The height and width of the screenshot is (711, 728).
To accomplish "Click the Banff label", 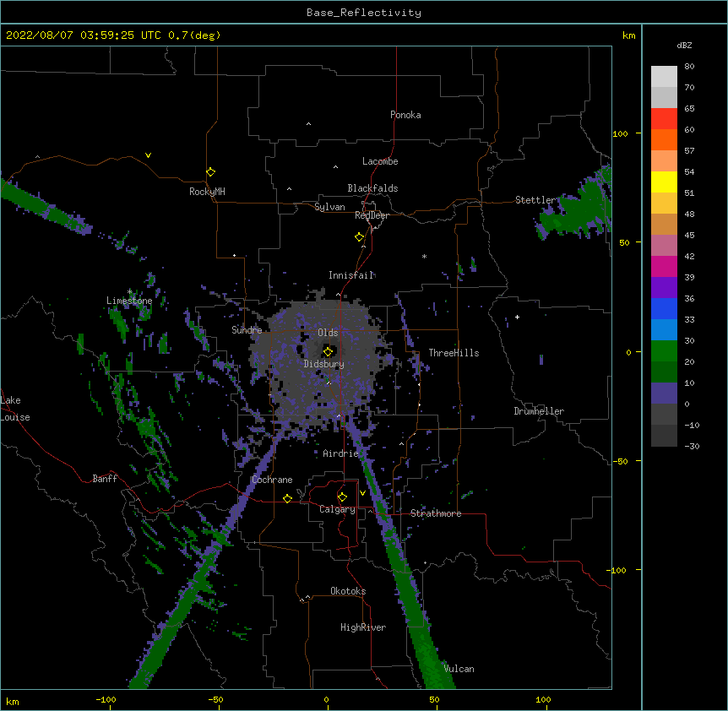I will pyautogui.click(x=105, y=479).
